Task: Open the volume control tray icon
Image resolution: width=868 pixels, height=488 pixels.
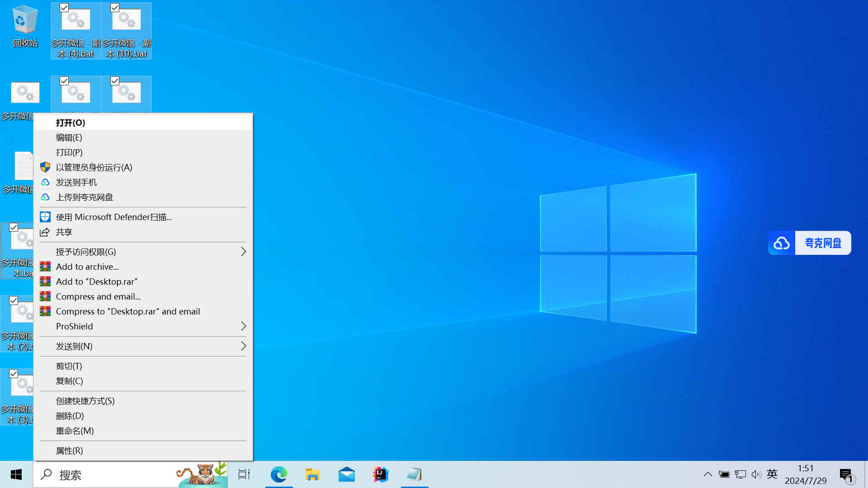Action: click(756, 474)
